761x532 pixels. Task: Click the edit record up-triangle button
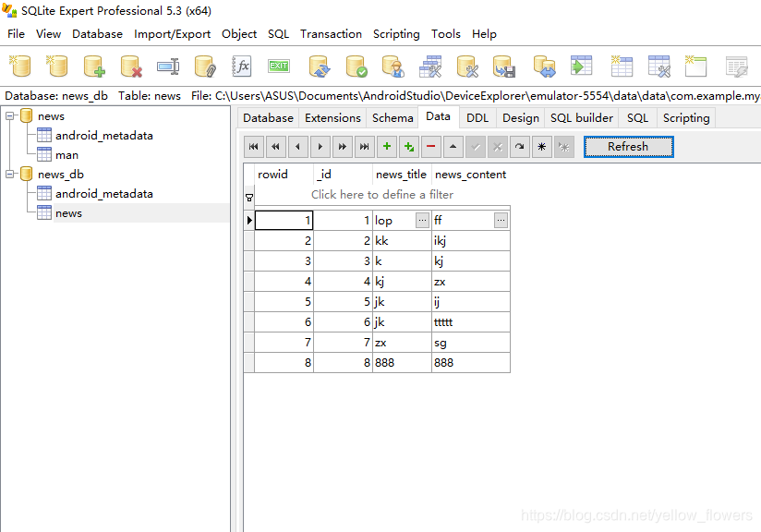tap(453, 147)
